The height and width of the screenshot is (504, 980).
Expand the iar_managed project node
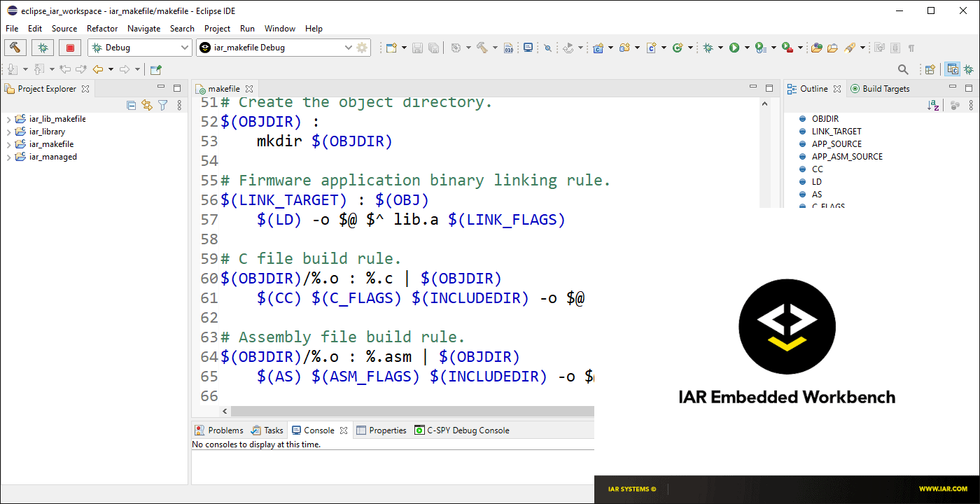[x=9, y=157]
